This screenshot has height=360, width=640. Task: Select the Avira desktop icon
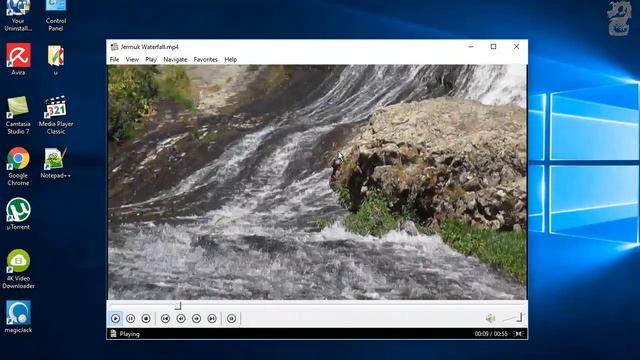click(18, 60)
